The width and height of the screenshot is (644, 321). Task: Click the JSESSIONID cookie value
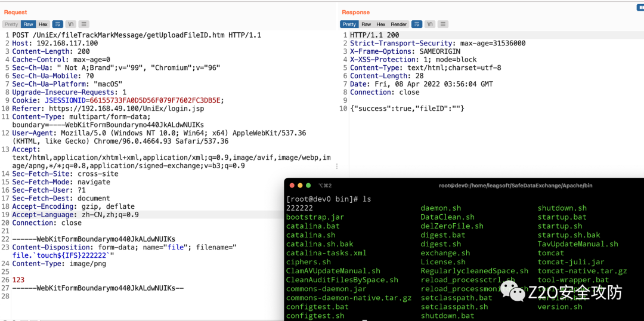[x=155, y=100]
